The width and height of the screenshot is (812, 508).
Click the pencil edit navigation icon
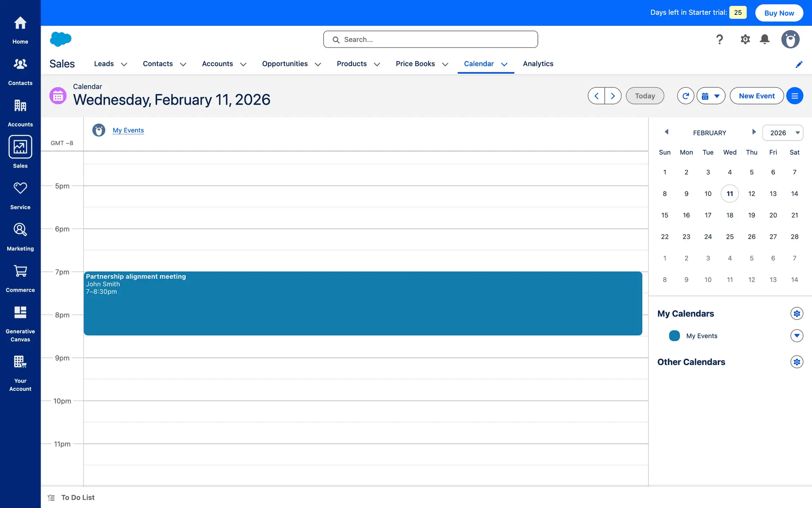799,64
